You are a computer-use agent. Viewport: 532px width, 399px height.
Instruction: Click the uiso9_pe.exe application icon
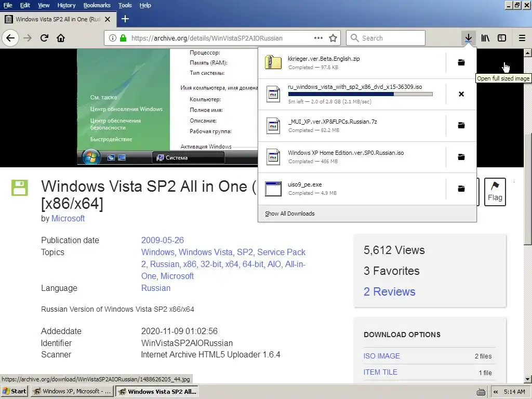273,189
